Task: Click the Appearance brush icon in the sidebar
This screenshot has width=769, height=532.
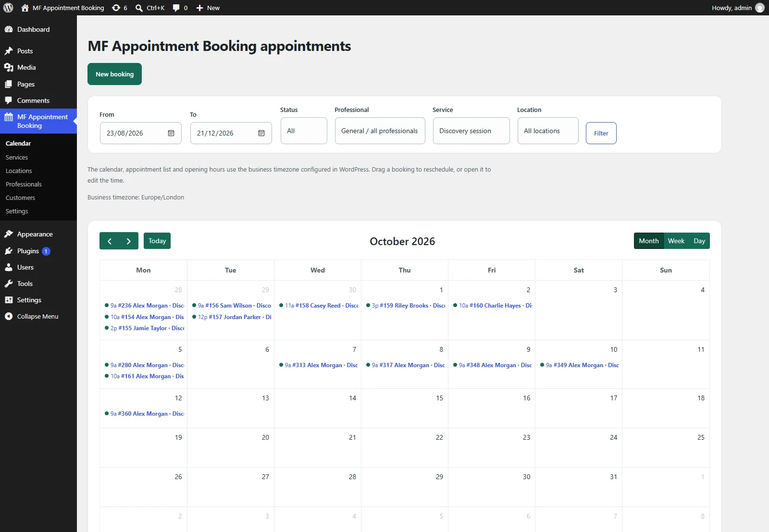Action: pyautogui.click(x=9, y=234)
